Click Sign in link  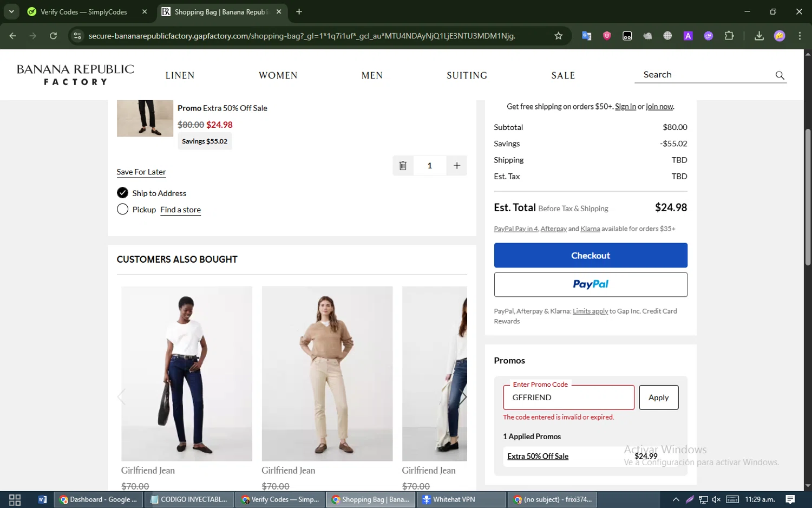[625, 107]
